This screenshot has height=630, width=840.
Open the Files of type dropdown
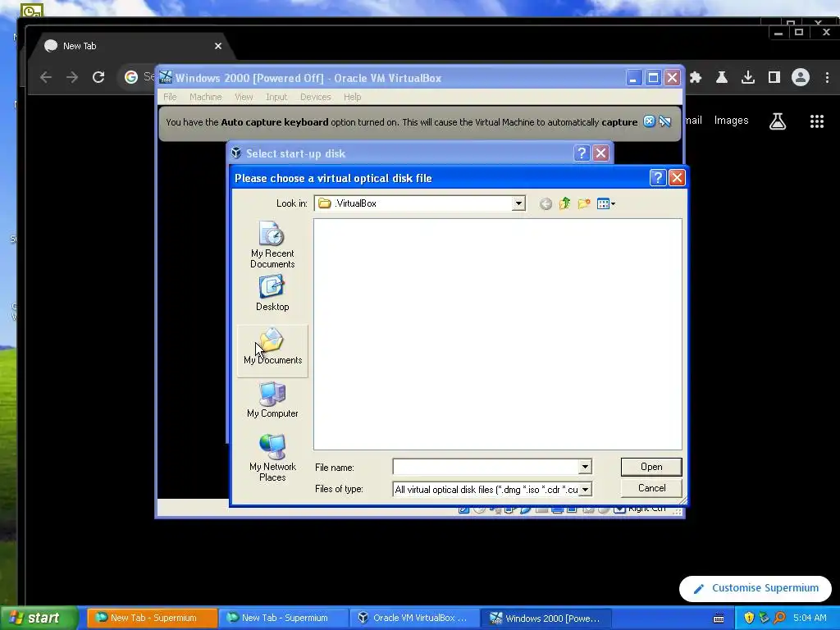(x=585, y=489)
